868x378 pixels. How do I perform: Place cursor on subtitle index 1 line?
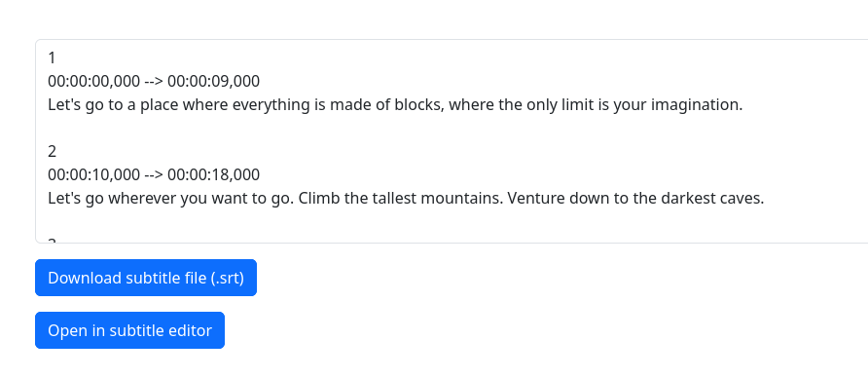point(52,57)
